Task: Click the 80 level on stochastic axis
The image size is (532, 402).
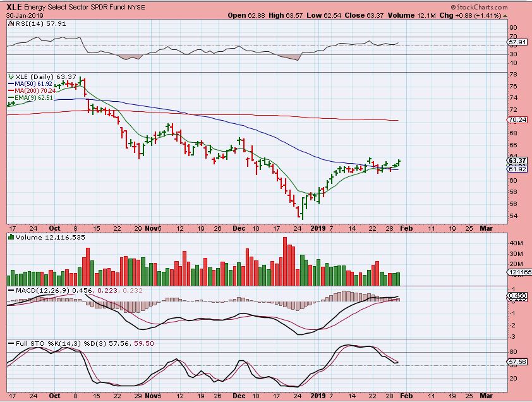Action: tap(513, 352)
